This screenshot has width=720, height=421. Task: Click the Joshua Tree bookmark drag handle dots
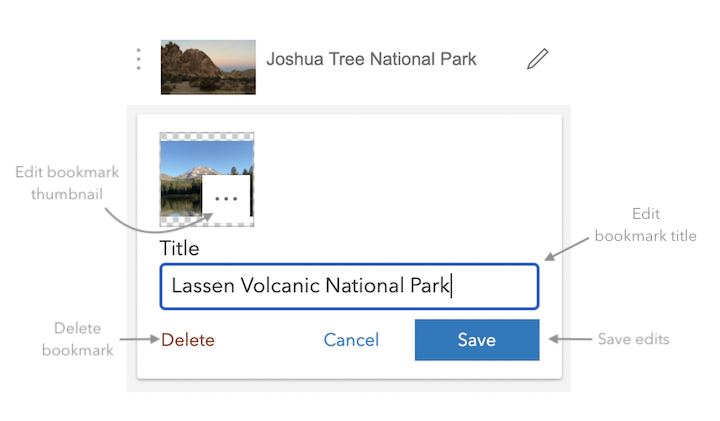(138, 59)
